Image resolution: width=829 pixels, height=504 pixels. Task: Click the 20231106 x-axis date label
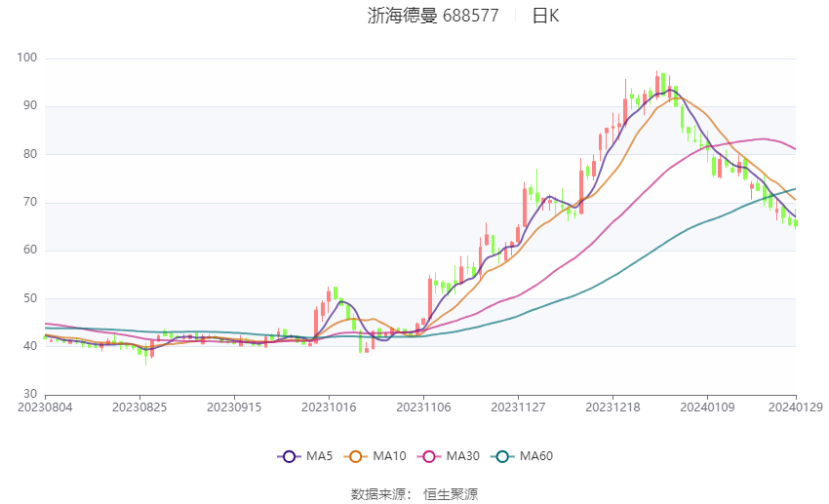(x=423, y=407)
